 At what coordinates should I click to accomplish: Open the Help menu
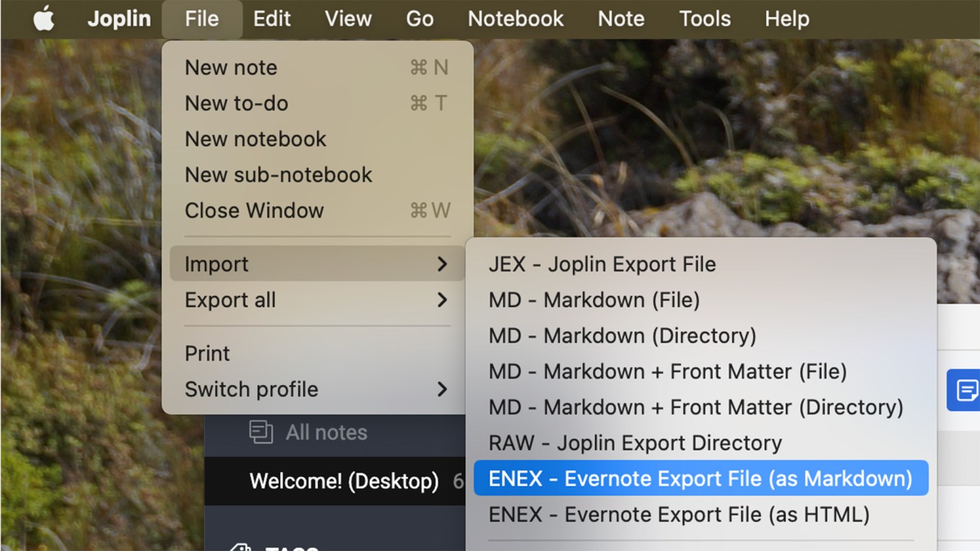(x=786, y=18)
